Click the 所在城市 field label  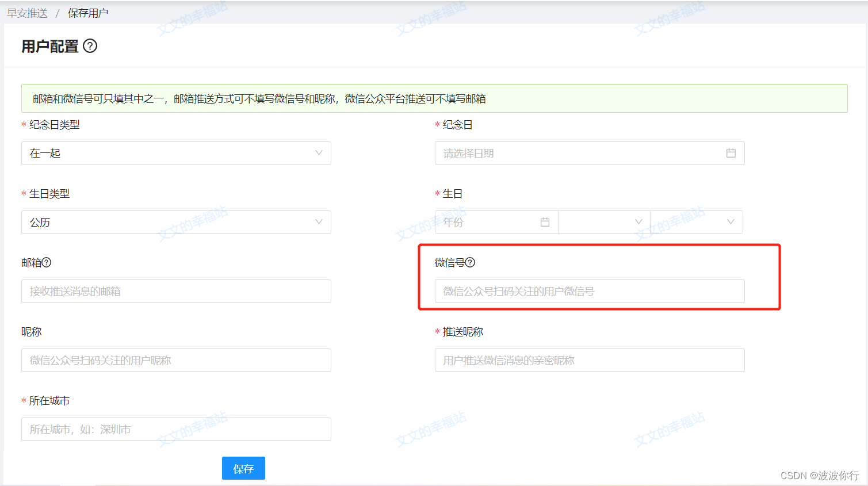[x=49, y=401]
